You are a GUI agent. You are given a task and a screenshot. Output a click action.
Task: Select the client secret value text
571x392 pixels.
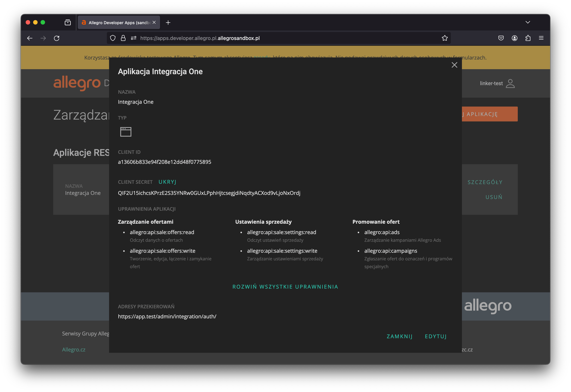[x=209, y=193]
